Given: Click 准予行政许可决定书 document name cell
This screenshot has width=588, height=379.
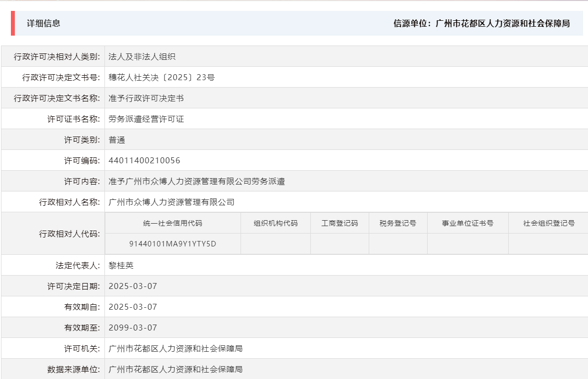Looking at the screenshot, I should [147, 98].
